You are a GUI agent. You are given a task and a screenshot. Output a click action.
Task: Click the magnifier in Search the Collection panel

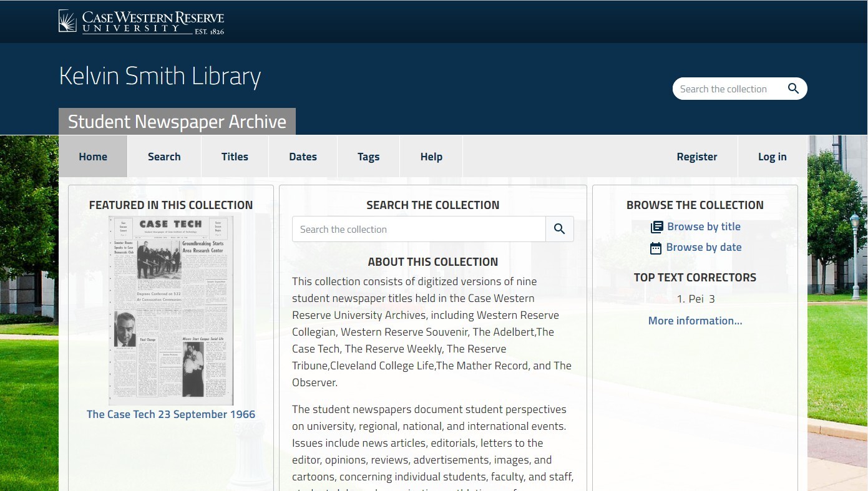pos(558,229)
